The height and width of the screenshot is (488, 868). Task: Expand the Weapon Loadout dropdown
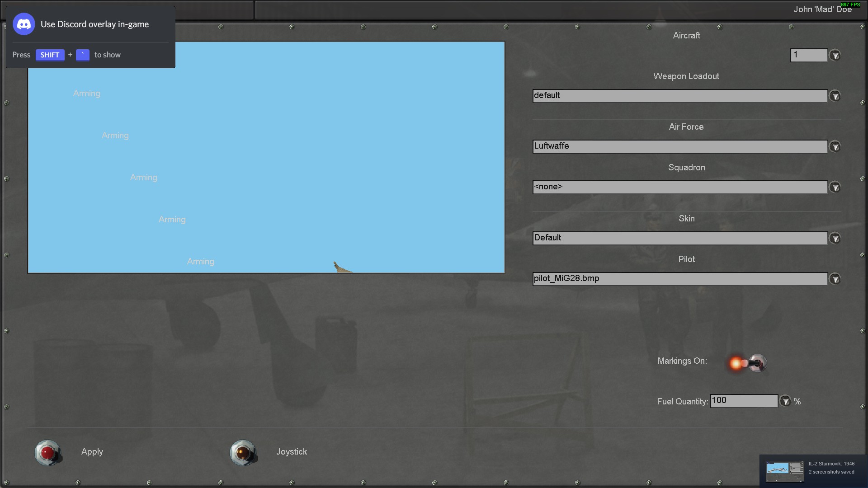click(835, 96)
